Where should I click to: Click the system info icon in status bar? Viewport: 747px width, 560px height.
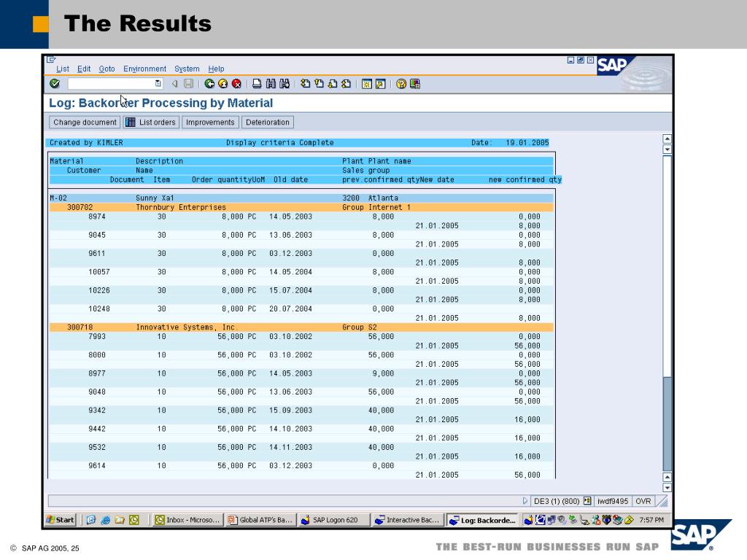point(587,501)
